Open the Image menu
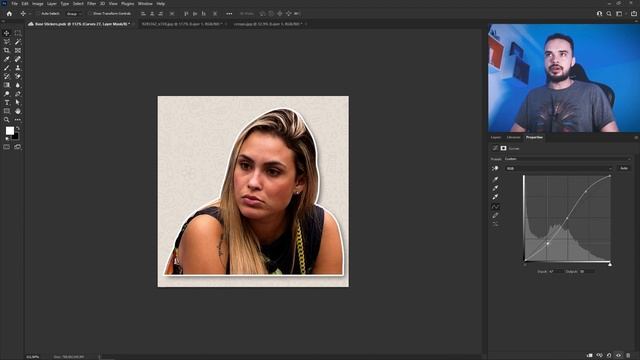The width and height of the screenshot is (640, 360). coord(38,4)
